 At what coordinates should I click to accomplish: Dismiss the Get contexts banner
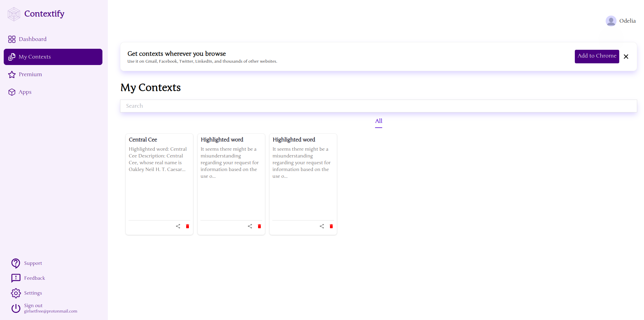point(626,57)
